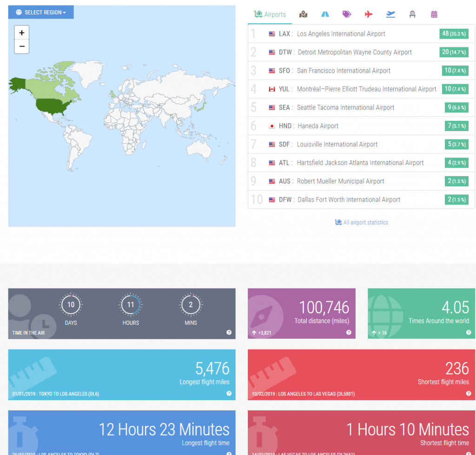Click help icon on Time in the Air card
Screen dimensions: 476x455
(229, 332)
